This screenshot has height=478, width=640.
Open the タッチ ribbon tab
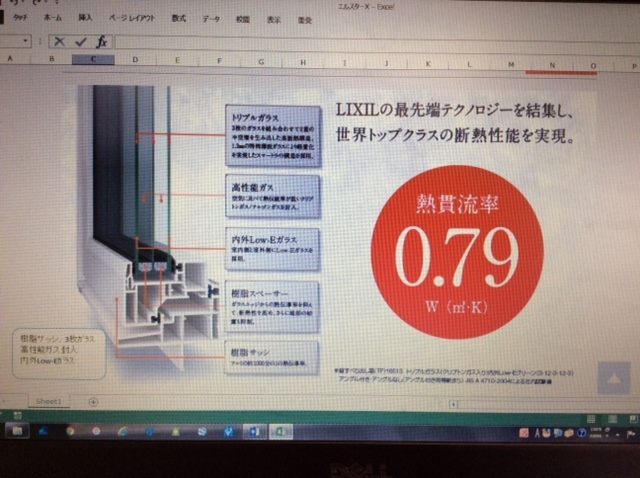(x=20, y=17)
